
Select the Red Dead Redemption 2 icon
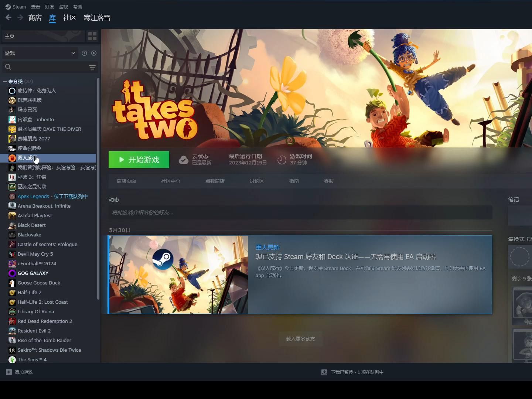point(12,321)
